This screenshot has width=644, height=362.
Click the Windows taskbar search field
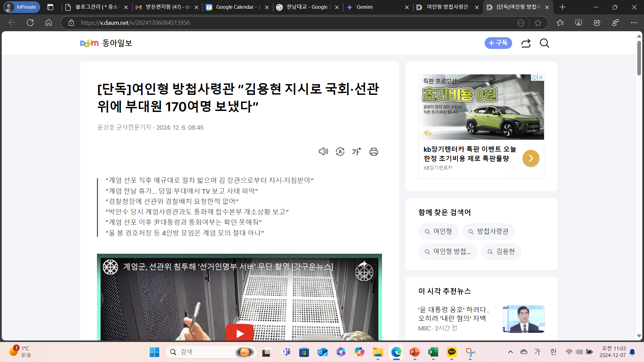(x=205, y=352)
